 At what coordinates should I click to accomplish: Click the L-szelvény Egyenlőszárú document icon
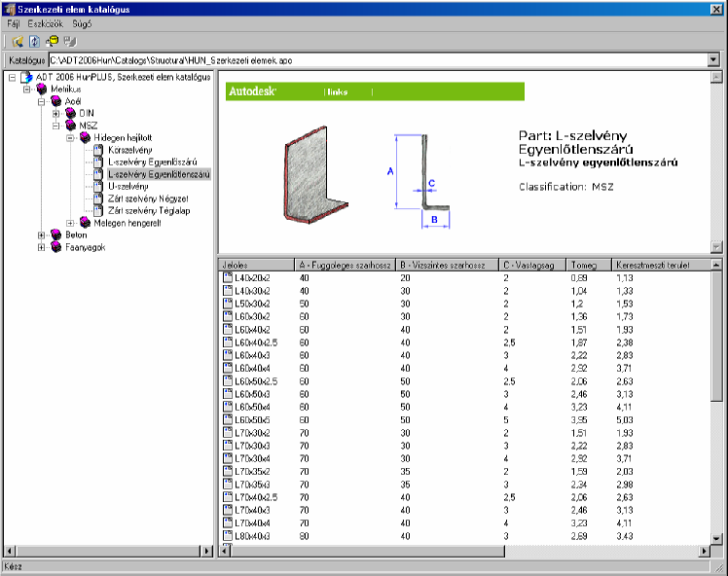[98, 162]
